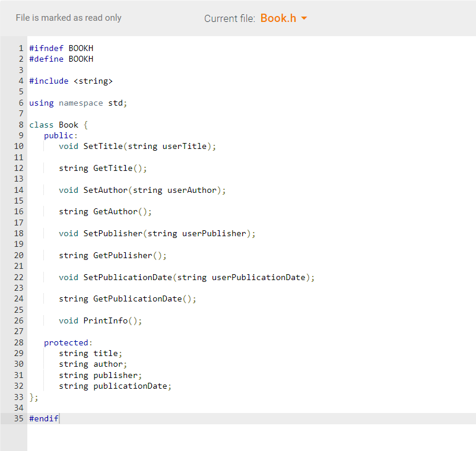Click the 'void PrintInfo();' line
This screenshot has height=451, width=476.
[100, 320]
